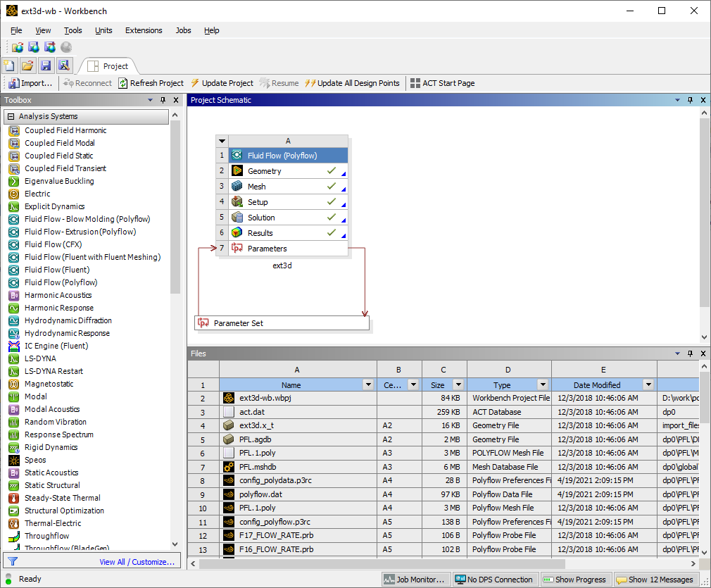Open the Date Modified filter dropdown
The image size is (711, 588).
tap(649, 385)
